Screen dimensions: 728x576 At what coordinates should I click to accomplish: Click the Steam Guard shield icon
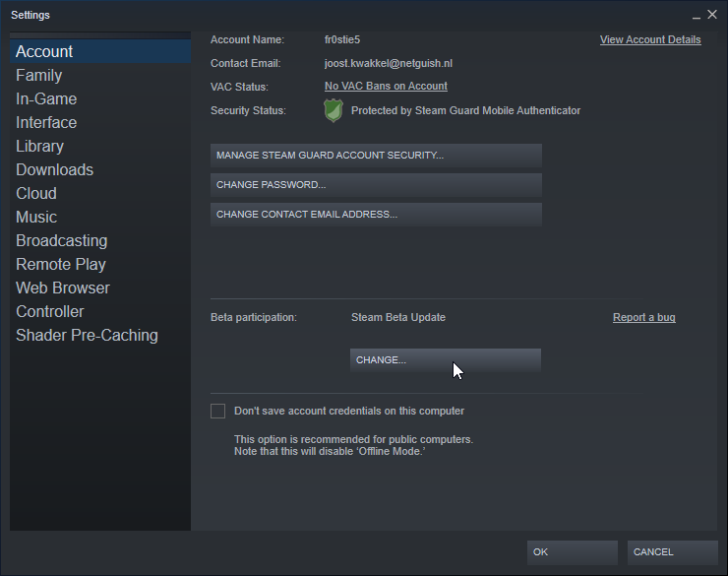(334, 111)
